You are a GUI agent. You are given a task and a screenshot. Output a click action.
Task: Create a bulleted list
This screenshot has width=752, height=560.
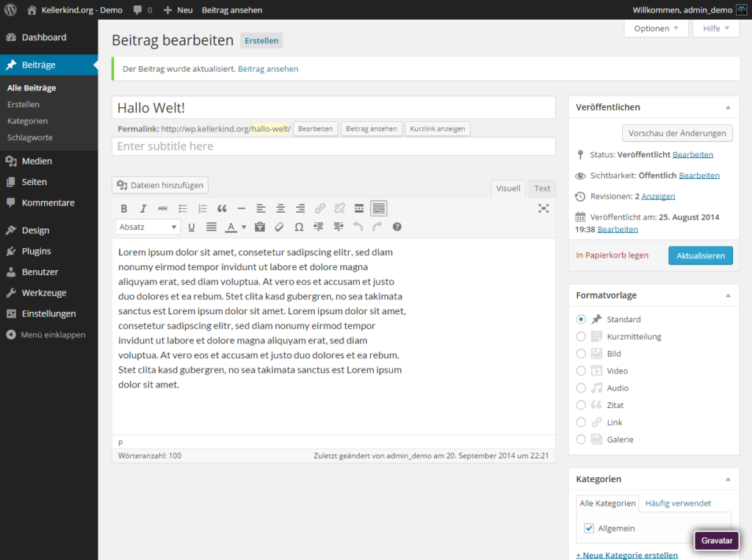click(183, 208)
